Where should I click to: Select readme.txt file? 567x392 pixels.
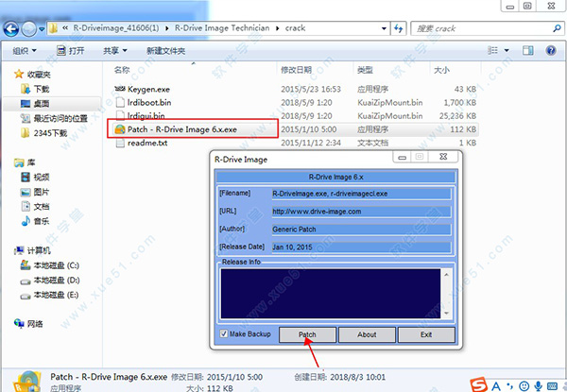coord(147,143)
